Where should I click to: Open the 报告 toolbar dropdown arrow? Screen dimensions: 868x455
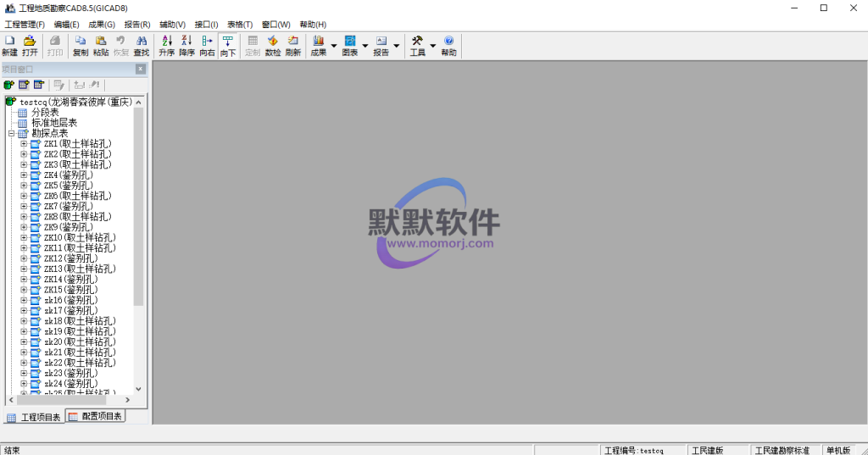[397, 46]
